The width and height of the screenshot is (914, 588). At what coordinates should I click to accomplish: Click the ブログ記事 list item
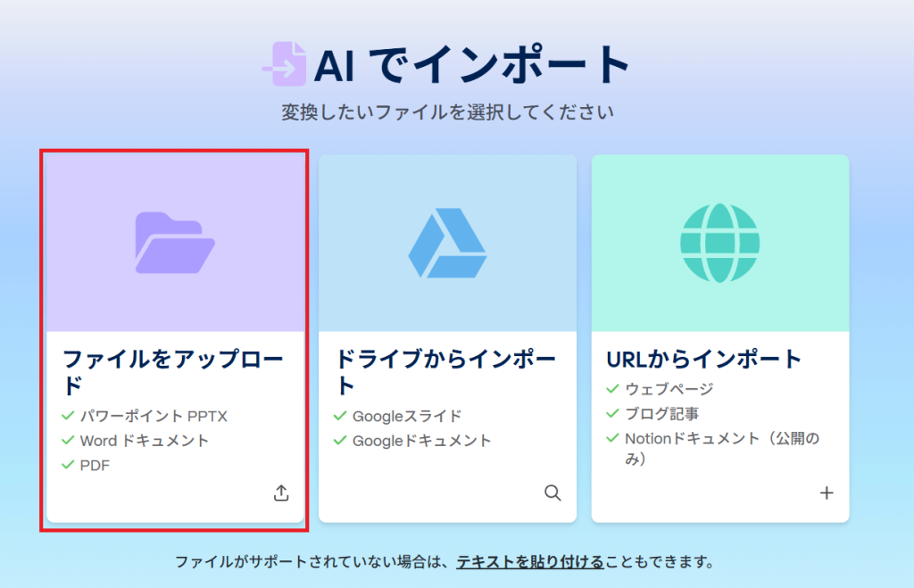click(661, 414)
